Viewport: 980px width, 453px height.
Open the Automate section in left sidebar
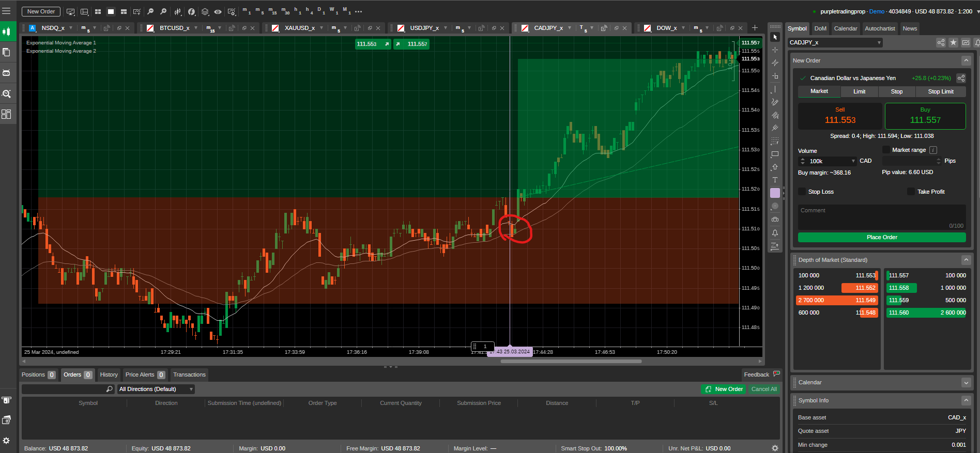[x=6, y=73]
